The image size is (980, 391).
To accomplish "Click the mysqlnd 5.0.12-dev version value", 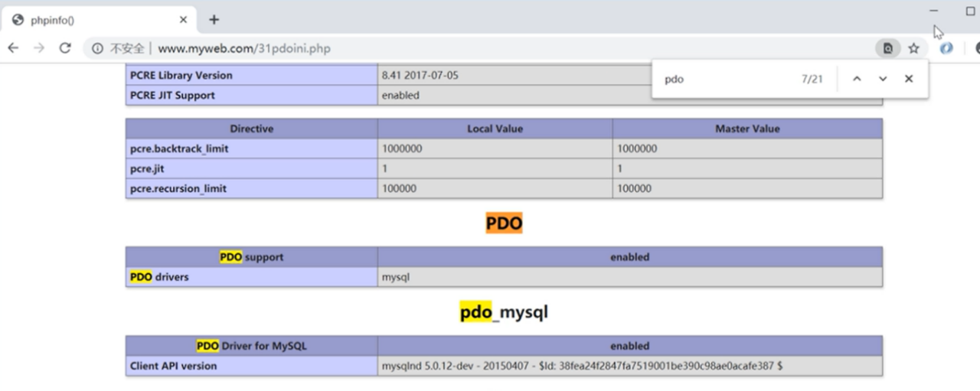I will pyautogui.click(x=582, y=366).
